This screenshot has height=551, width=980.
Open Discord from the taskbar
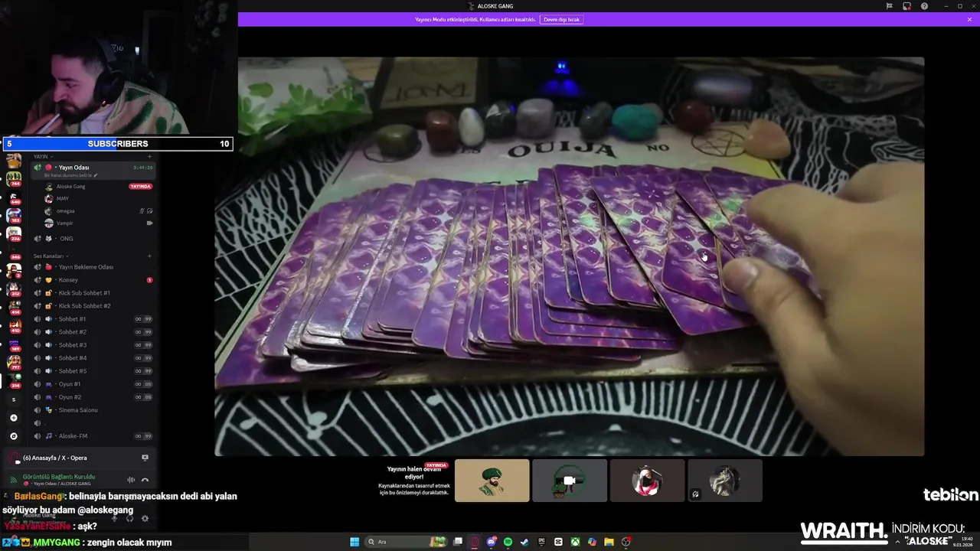492,542
